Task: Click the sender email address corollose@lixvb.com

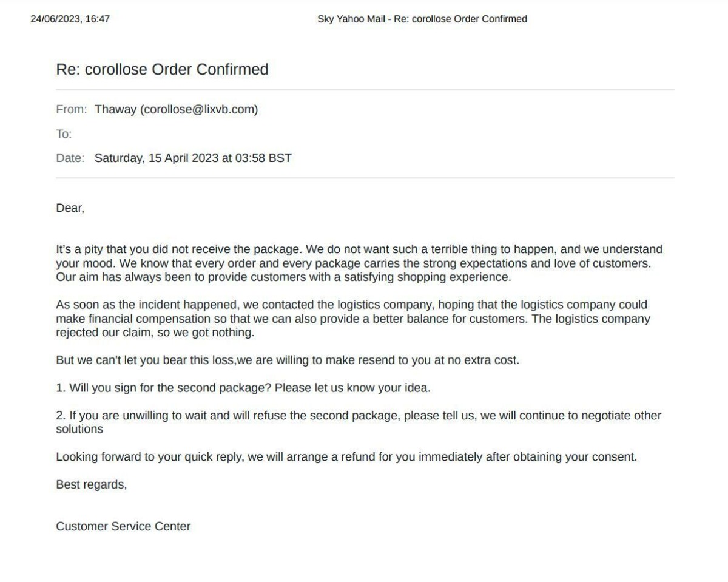Action: [x=199, y=110]
